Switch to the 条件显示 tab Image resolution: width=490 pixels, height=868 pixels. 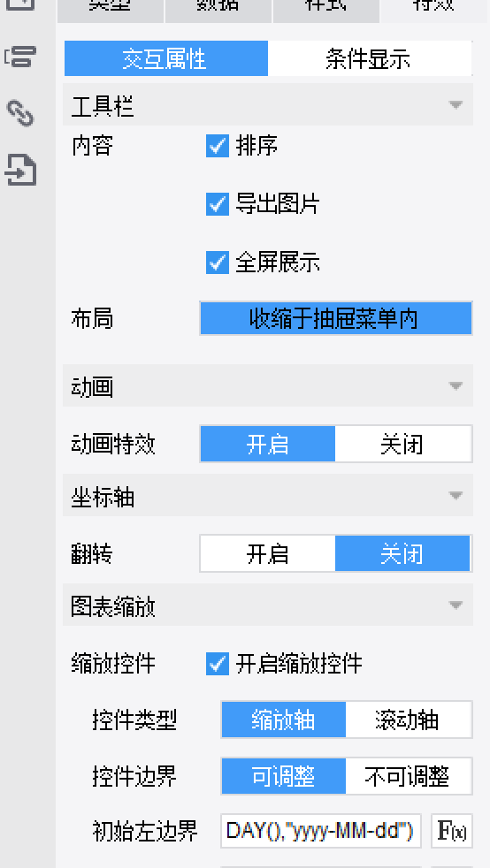[x=370, y=58]
